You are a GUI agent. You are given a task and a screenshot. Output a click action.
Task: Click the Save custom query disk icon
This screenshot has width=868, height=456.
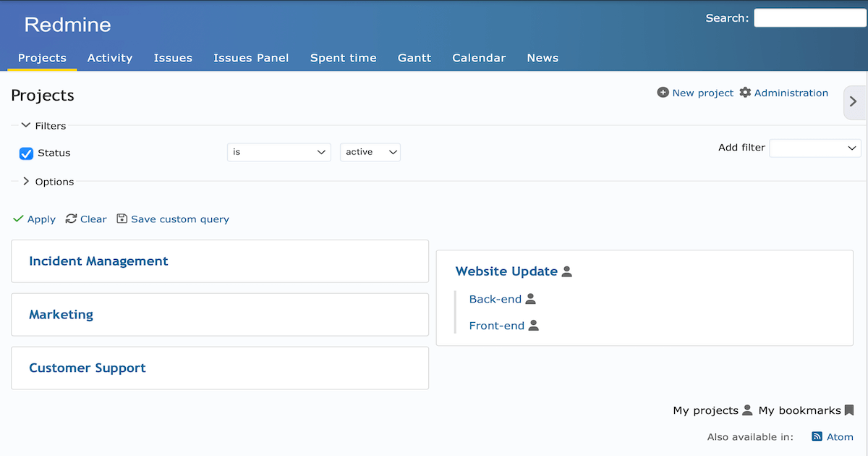(122, 219)
